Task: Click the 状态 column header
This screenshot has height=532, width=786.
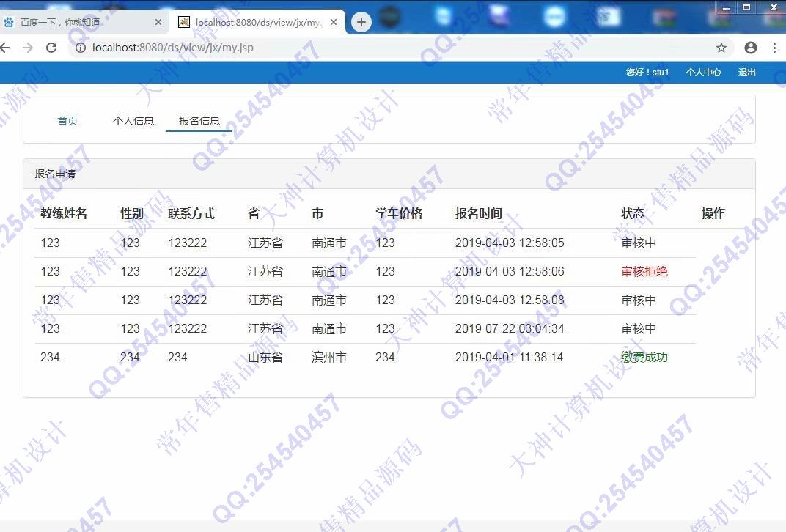Action: (x=633, y=213)
